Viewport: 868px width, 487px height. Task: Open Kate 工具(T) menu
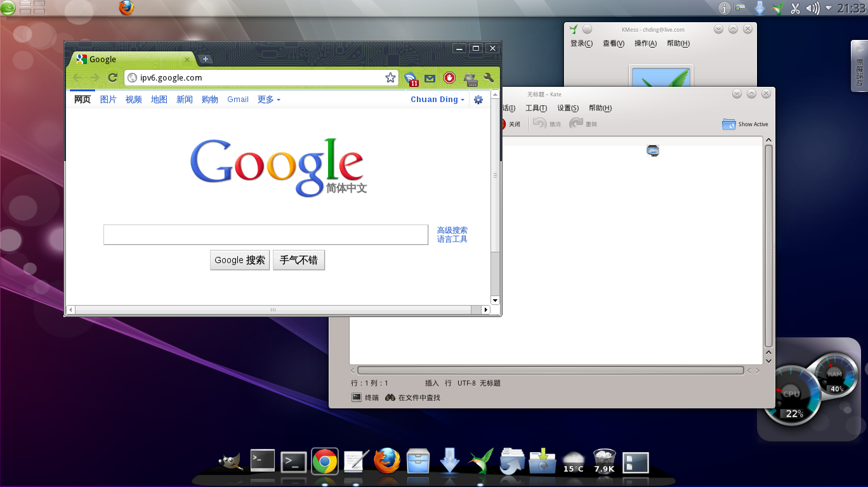536,108
